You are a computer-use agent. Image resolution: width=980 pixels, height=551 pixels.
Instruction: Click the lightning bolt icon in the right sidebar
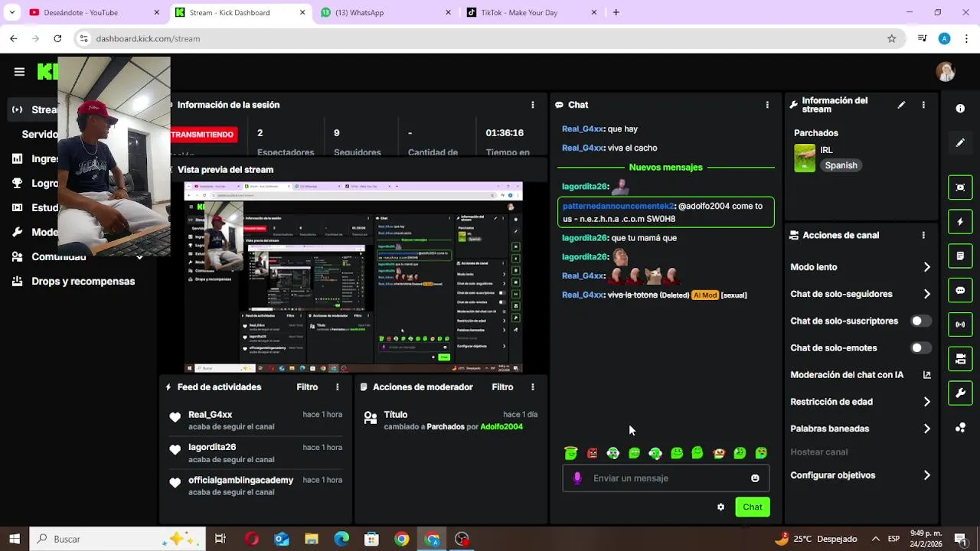click(960, 222)
